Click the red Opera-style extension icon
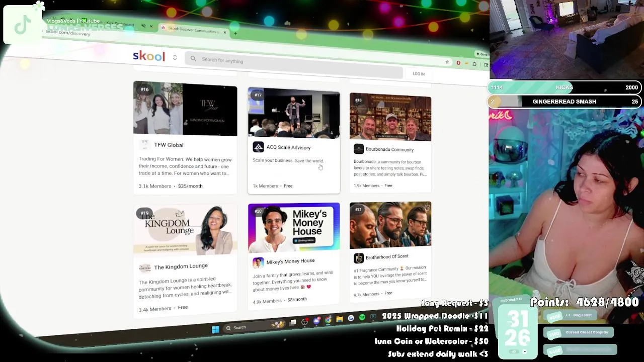The height and width of the screenshot is (362, 644). 458,63
